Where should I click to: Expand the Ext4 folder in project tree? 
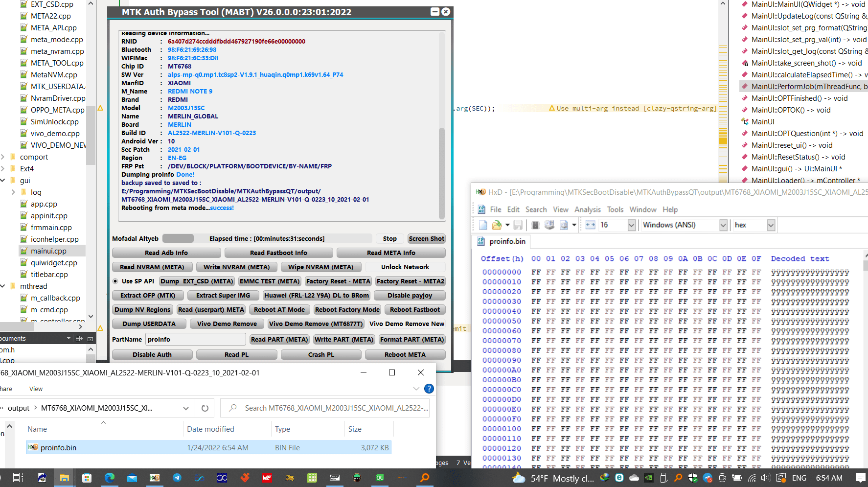click(x=3, y=169)
